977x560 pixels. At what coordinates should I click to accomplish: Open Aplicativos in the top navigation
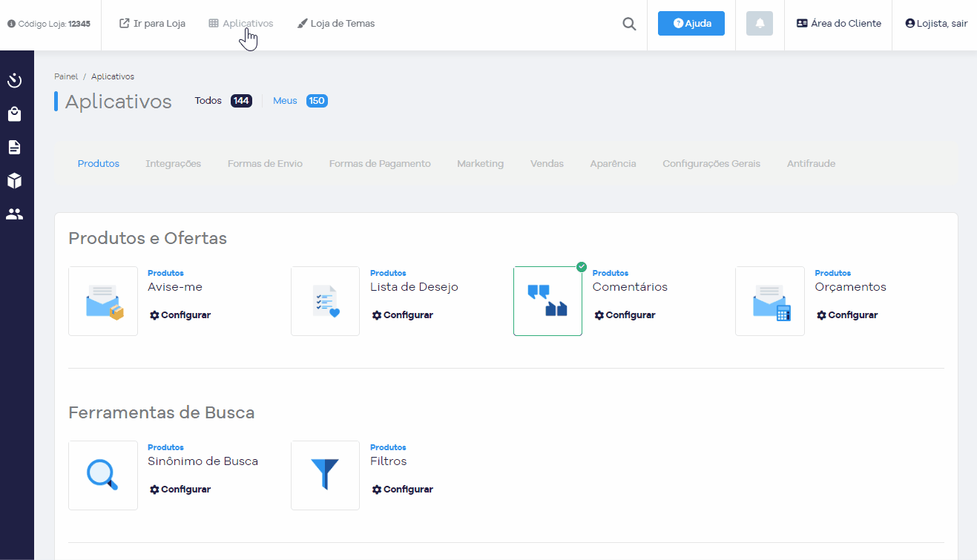[x=241, y=24]
